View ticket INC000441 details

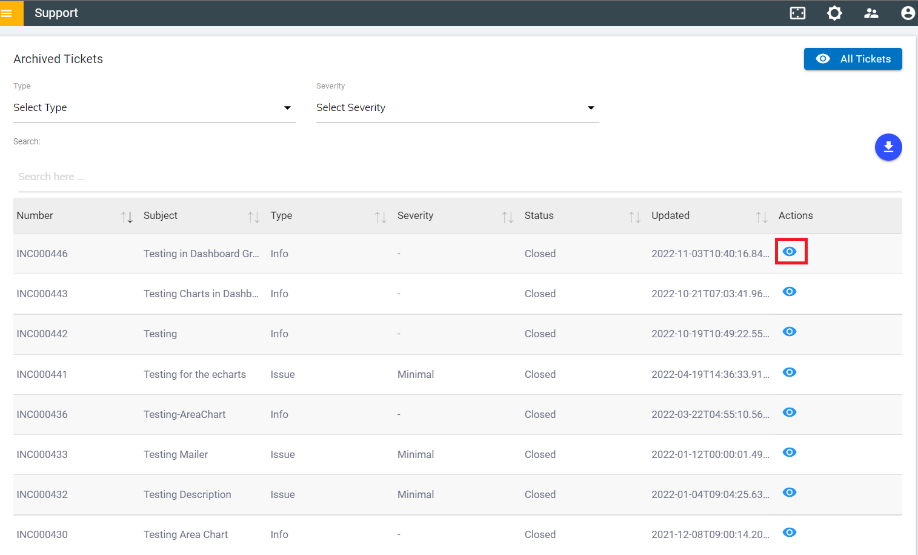click(x=790, y=372)
